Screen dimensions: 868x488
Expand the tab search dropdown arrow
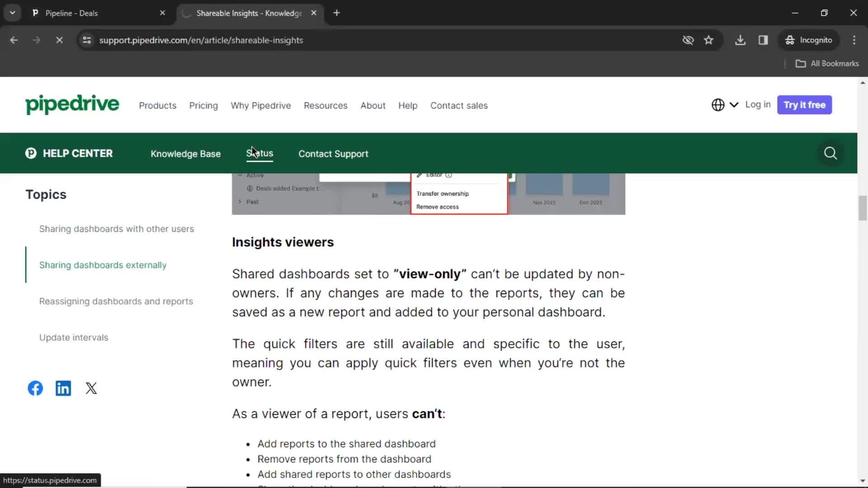pyautogui.click(x=13, y=13)
